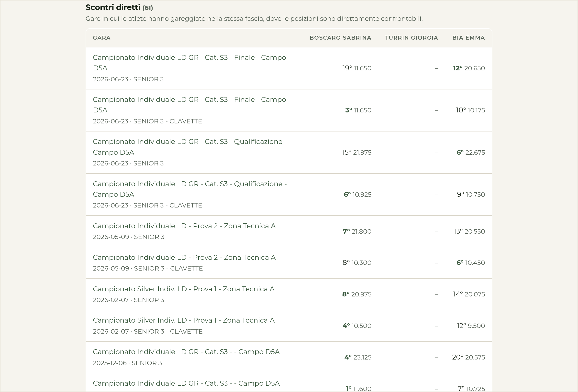Open the 2025-12-06 Cat. S3 Campo D5A link
Image resolution: width=578 pixels, height=392 pixels.
[186, 352]
